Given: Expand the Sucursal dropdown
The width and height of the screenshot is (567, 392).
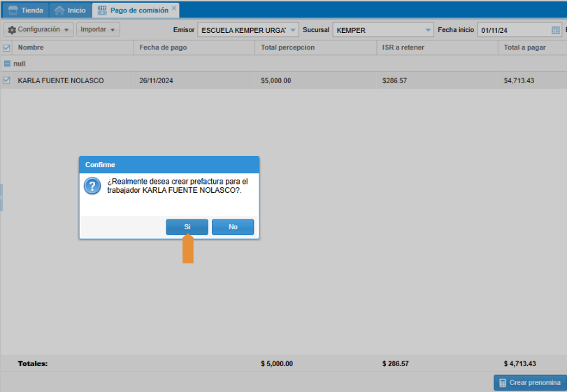Looking at the screenshot, I should coord(429,30).
